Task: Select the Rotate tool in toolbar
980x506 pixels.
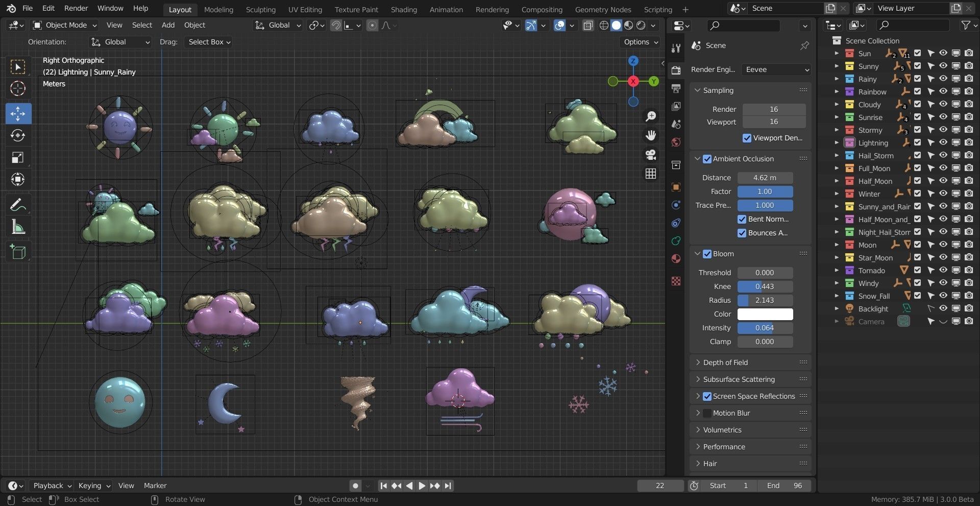Action: [18, 136]
